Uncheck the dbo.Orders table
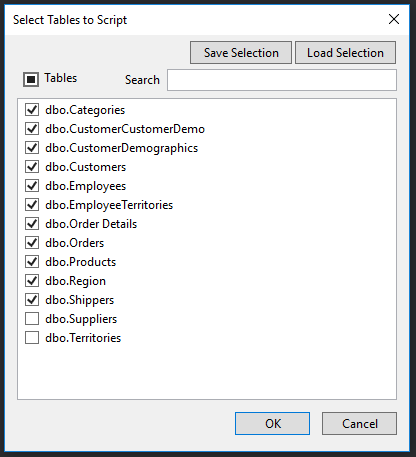 (32, 243)
